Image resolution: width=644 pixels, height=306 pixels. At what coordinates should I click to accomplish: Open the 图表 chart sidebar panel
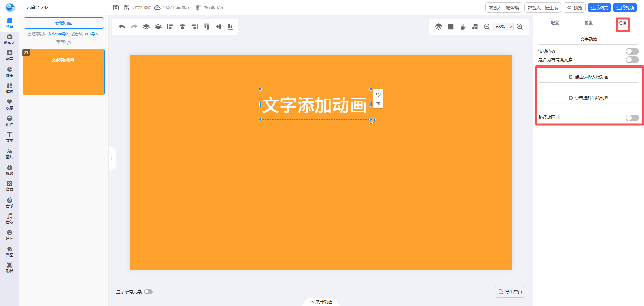(x=9, y=72)
